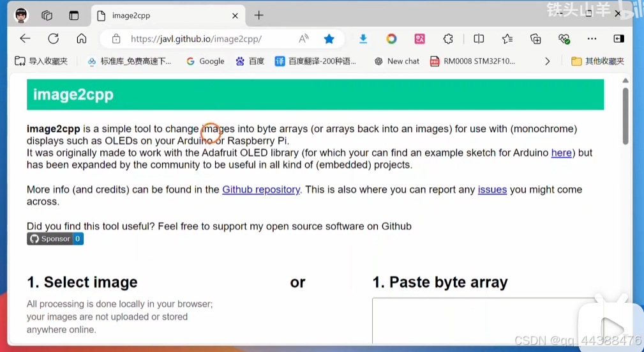Open the 百度 bookmark
Viewport: 644px width, 352px height.
(x=250, y=61)
